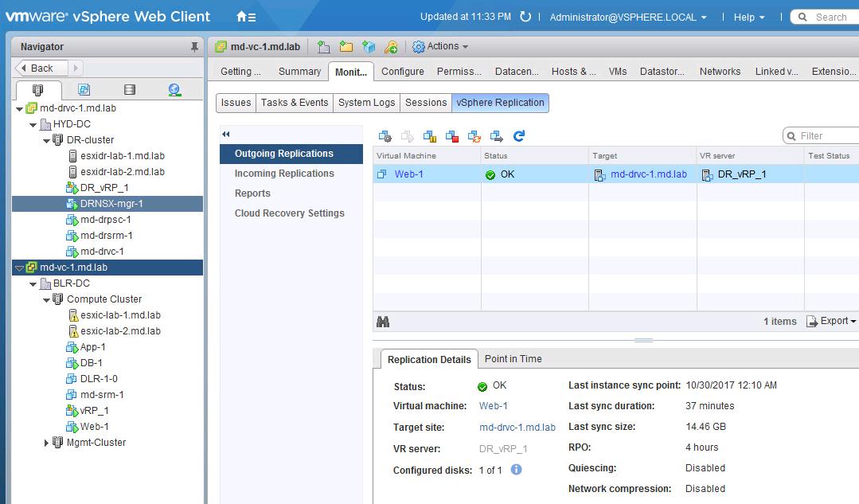The width and height of the screenshot is (859, 504).
Task: Click the Add Host/Deploy object icon
Action: (369, 47)
